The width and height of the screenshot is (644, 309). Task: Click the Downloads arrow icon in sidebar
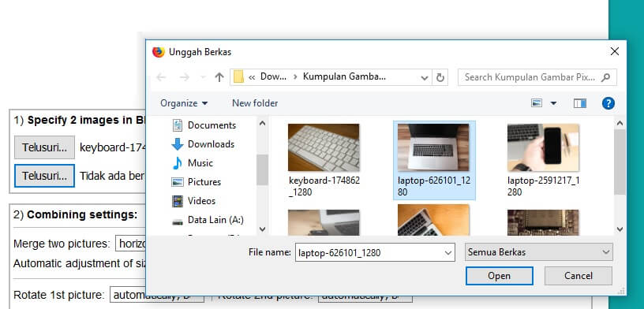pyautogui.click(x=178, y=144)
